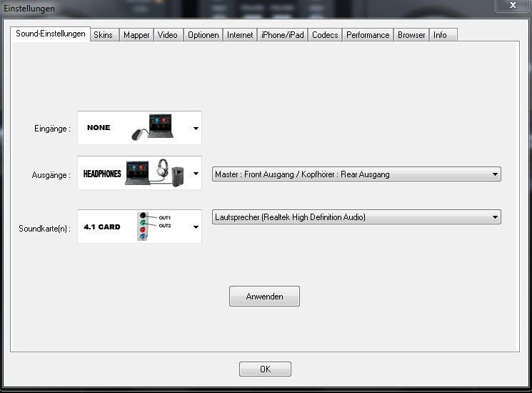Click the NONE input label
This screenshot has width=532, height=393.
99,128
